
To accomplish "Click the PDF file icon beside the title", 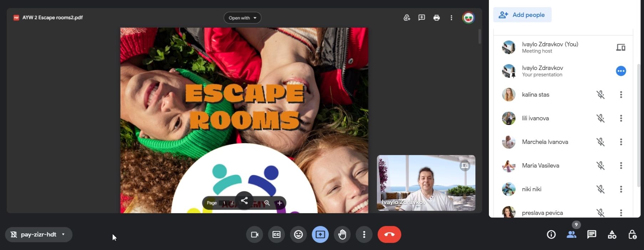I will click(x=16, y=17).
